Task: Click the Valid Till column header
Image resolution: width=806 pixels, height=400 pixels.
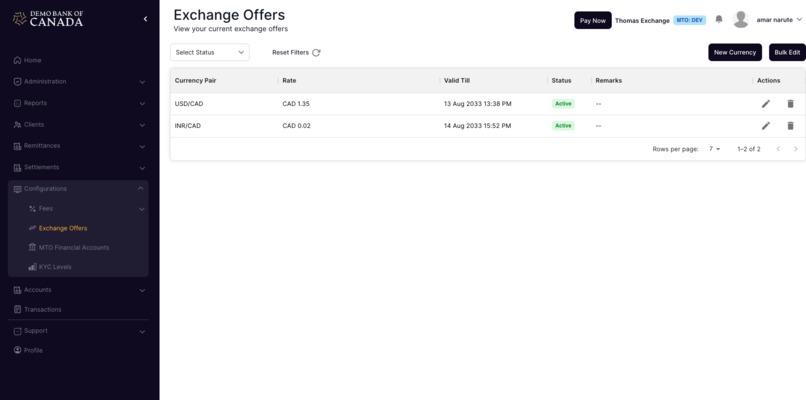Action: click(457, 81)
